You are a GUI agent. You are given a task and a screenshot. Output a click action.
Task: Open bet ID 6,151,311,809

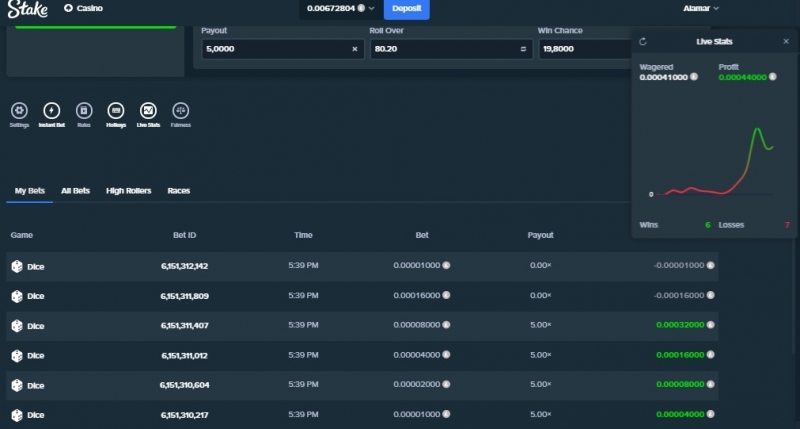tap(184, 296)
